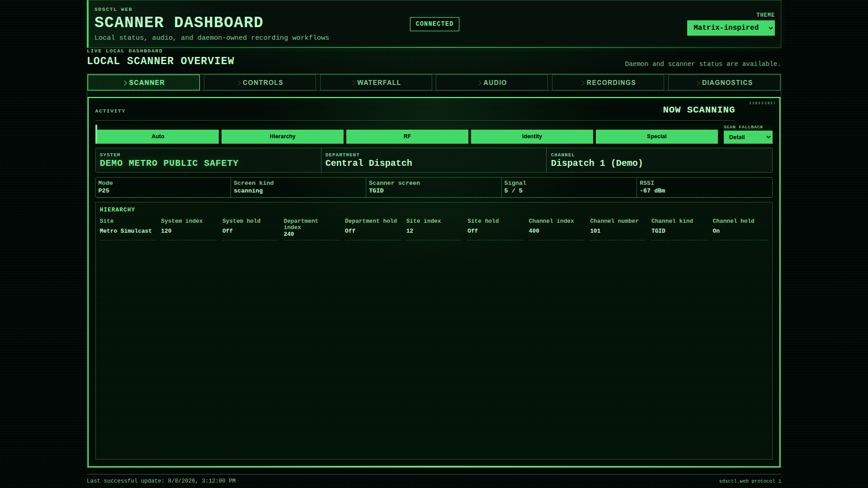Click the Scanner screen value TGID
Screen dimensions: 868x488
pyautogui.click(x=376, y=191)
